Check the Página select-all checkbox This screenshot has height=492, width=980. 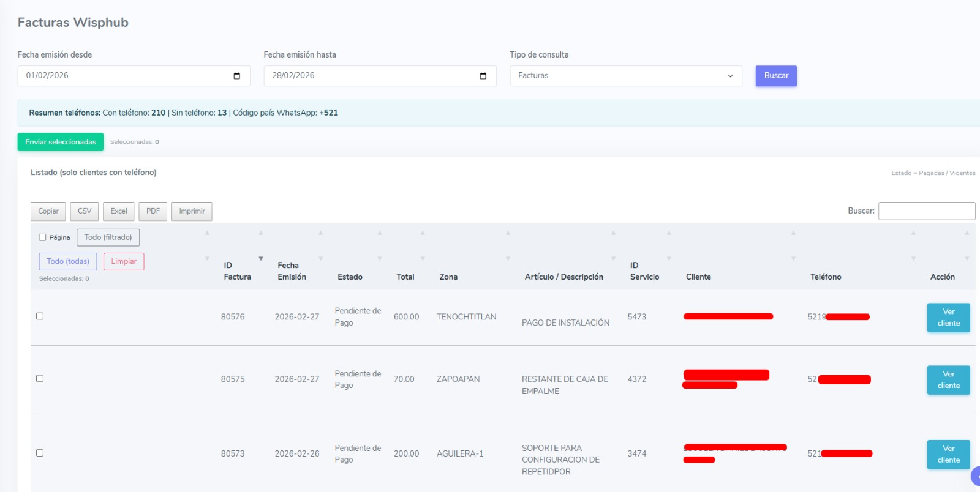(42, 237)
